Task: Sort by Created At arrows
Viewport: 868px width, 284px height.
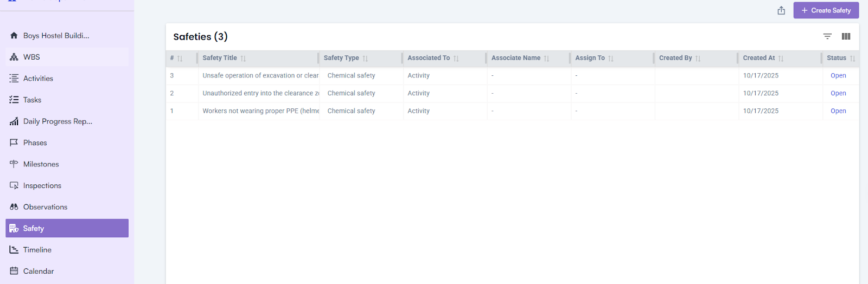Action: click(x=781, y=59)
